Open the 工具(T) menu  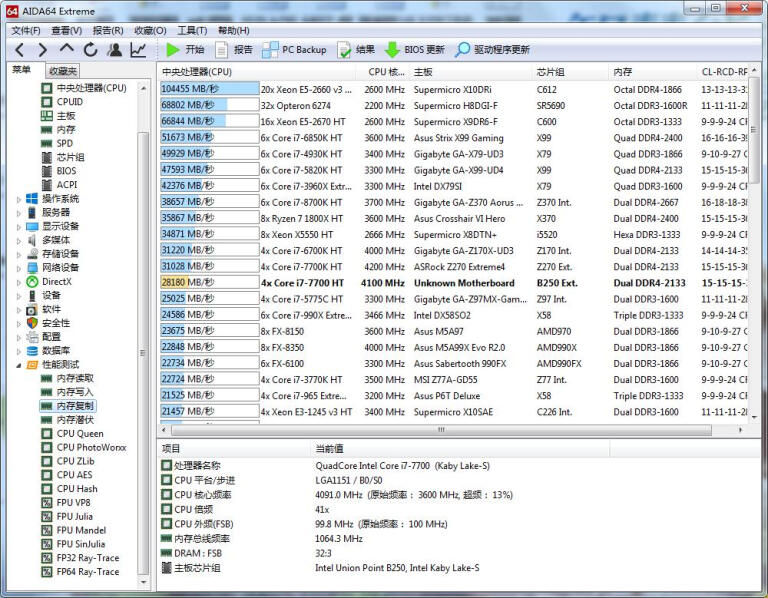click(192, 30)
